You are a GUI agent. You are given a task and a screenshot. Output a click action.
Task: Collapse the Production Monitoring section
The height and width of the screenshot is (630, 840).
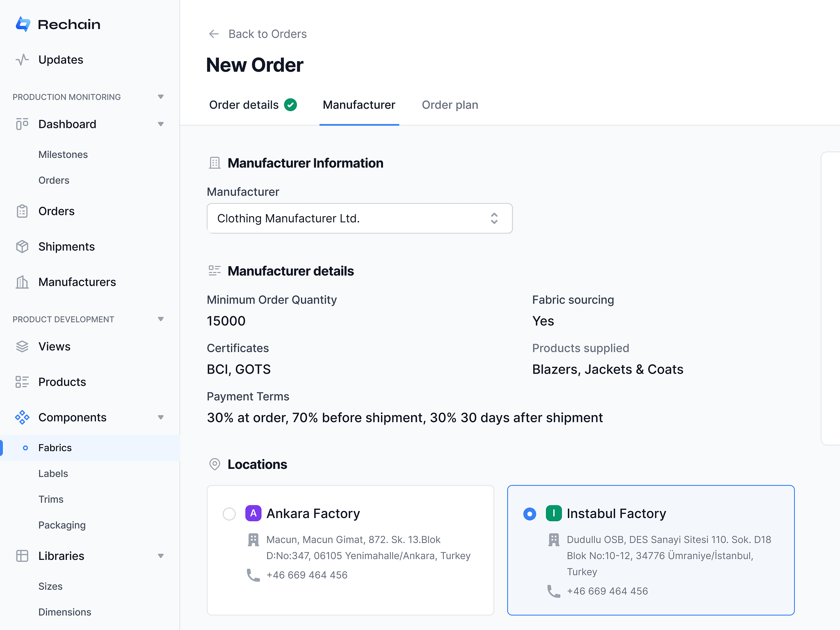tap(161, 96)
